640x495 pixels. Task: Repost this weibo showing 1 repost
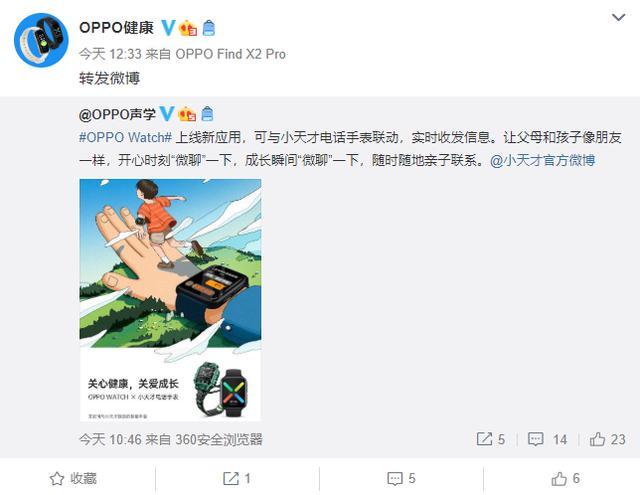[237, 478]
